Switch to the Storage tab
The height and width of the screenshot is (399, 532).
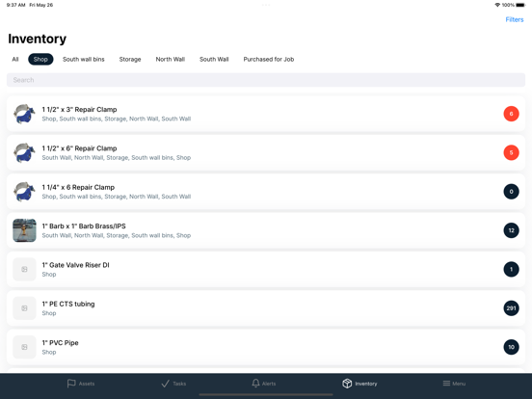tap(130, 59)
